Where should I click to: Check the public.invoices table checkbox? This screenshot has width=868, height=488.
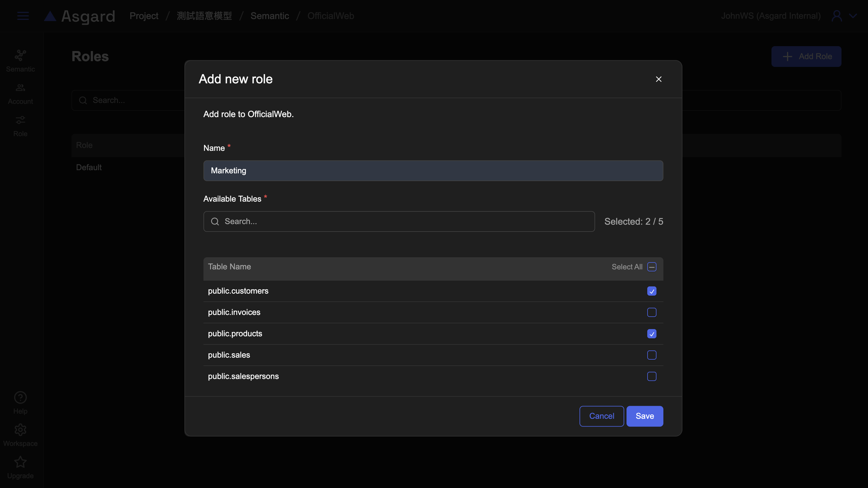[651, 312]
